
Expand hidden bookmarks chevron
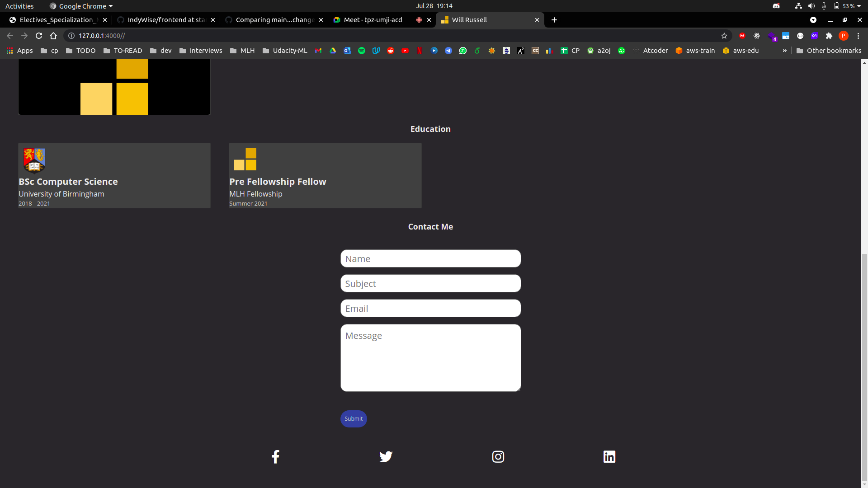[785, 51]
